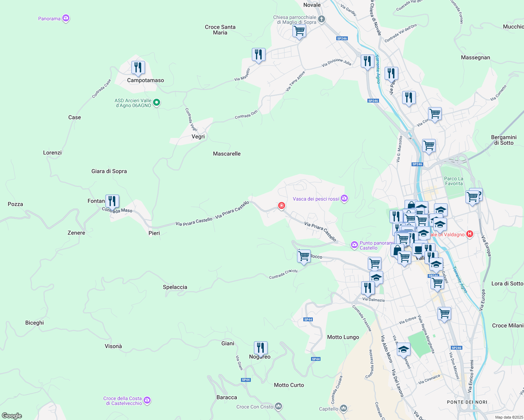This screenshot has width=524, height=420.
Task: Click the shopping cart near Contrada Cracchi
Action: tap(304, 256)
